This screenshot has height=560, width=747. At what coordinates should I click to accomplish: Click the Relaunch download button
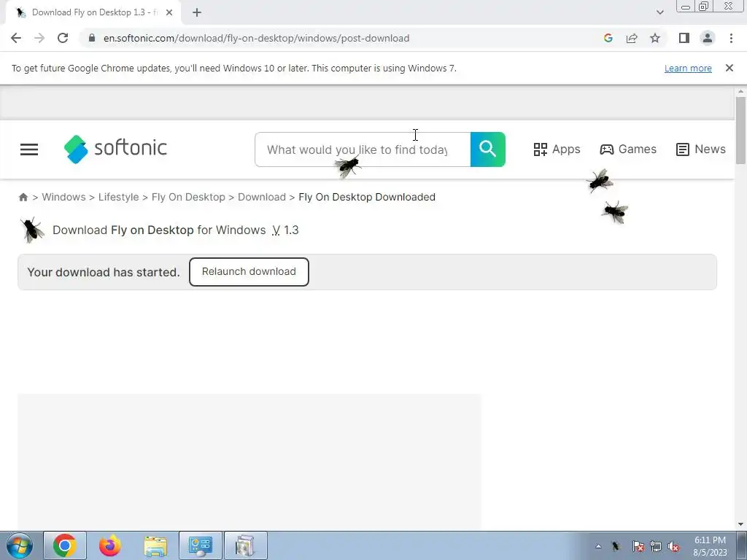(249, 272)
